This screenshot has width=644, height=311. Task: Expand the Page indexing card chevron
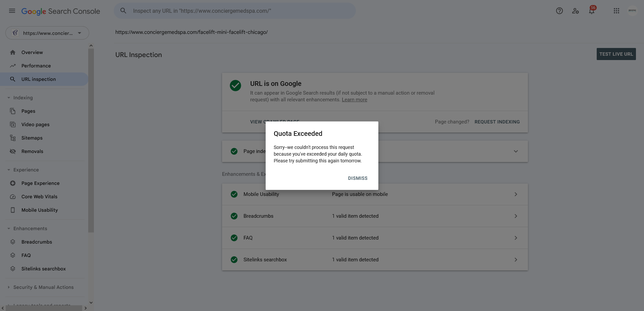(516, 151)
